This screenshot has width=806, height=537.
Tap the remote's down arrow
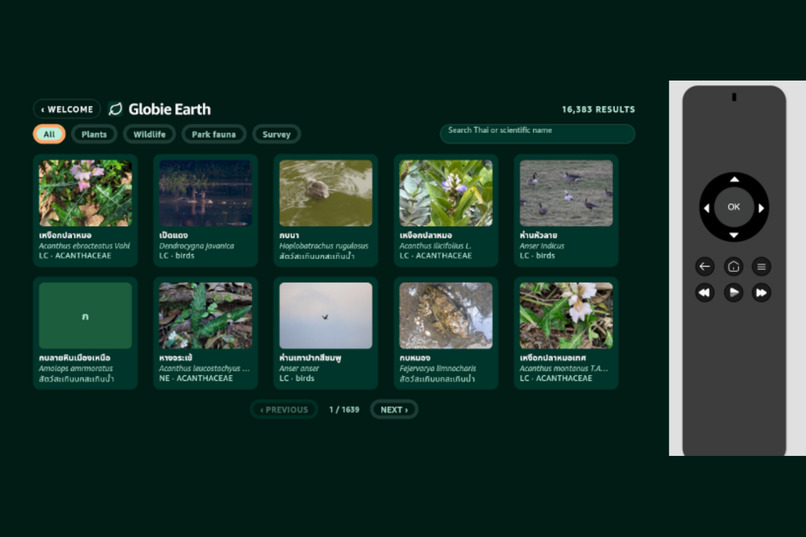pyautogui.click(x=734, y=235)
